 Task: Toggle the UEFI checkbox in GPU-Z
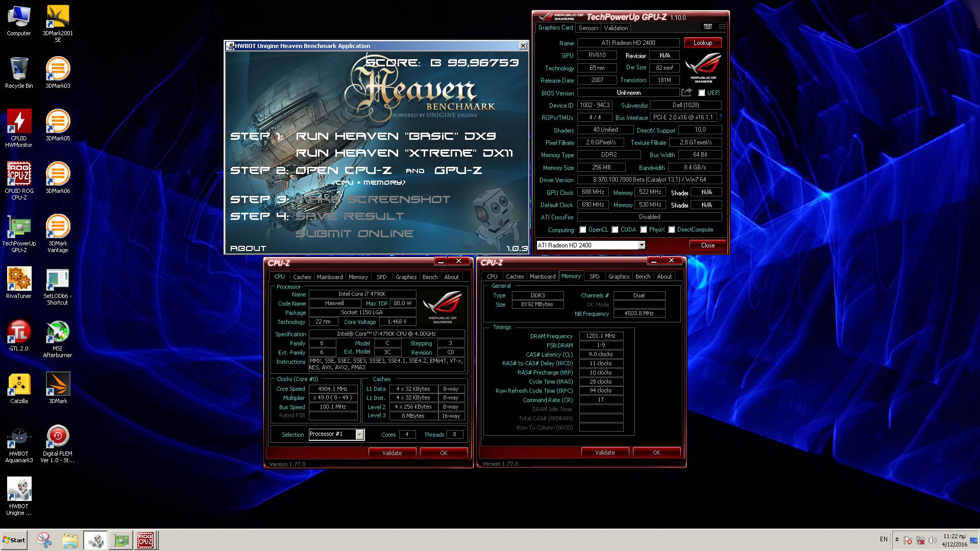[x=701, y=93]
